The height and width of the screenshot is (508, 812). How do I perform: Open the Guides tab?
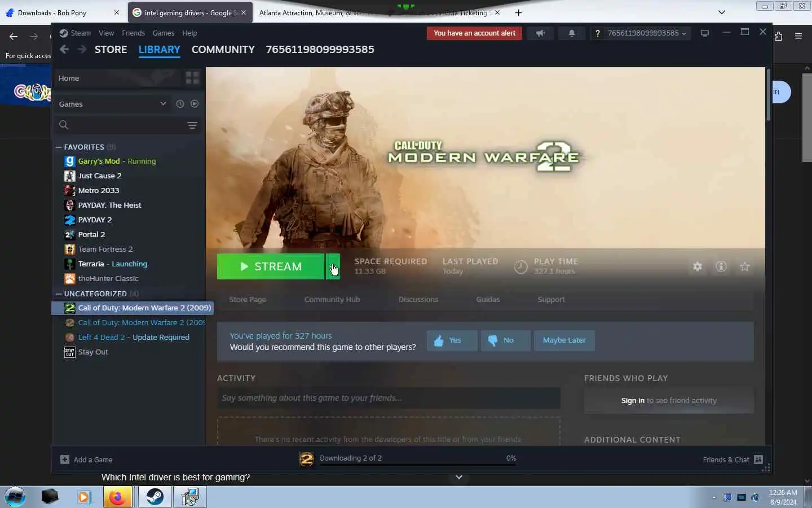(x=488, y=300)
